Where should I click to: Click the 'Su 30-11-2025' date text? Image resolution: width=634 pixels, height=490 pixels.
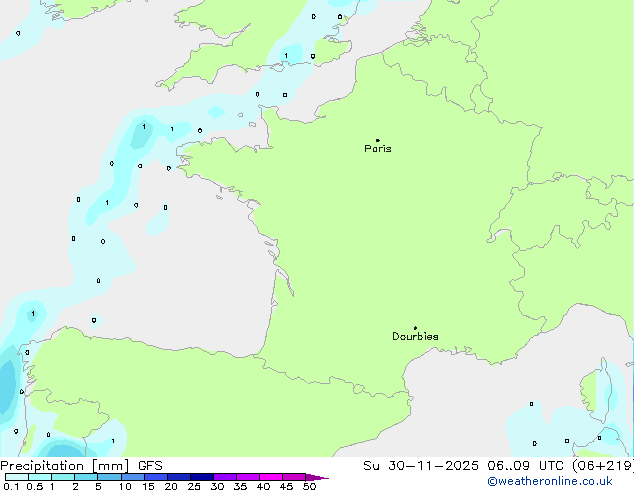coord(421,466)
